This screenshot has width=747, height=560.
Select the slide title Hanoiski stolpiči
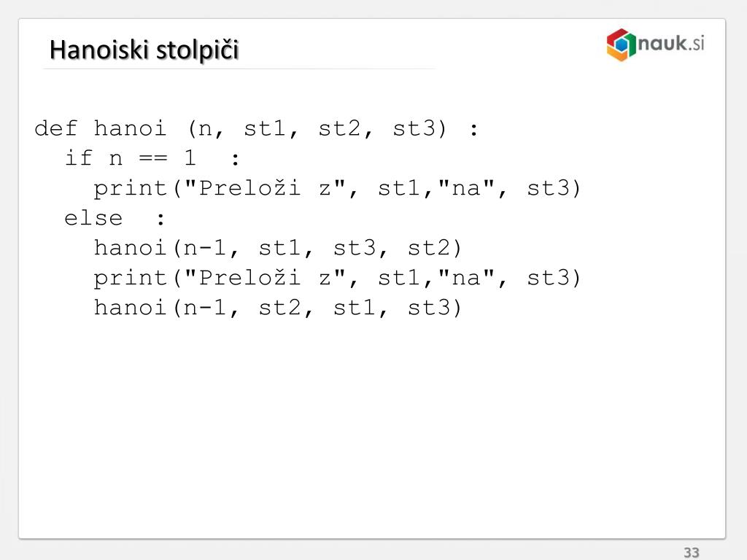click(144, 50)
